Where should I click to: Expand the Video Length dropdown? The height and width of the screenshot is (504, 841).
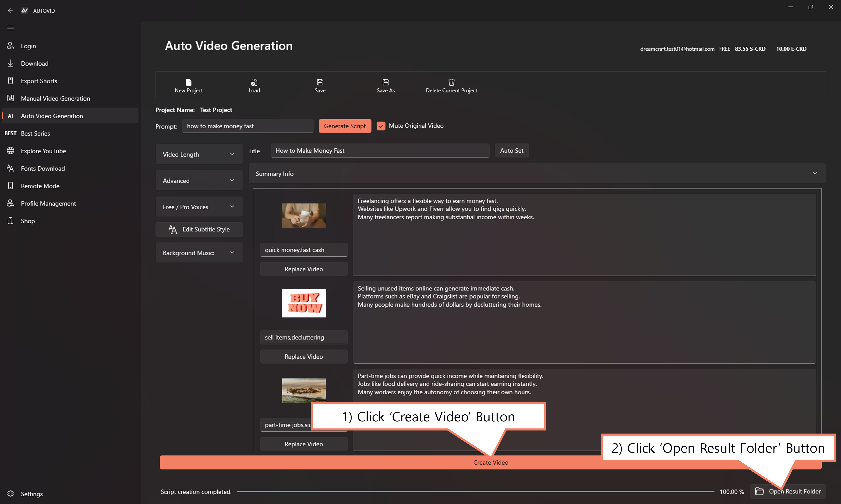pyautogui.click(x=199, y=154)
